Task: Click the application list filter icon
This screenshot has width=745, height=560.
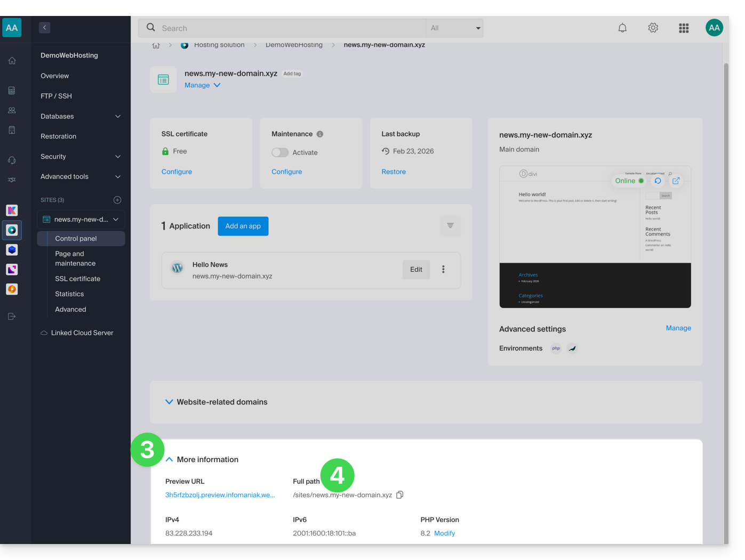Action: [x=450, y=226]
